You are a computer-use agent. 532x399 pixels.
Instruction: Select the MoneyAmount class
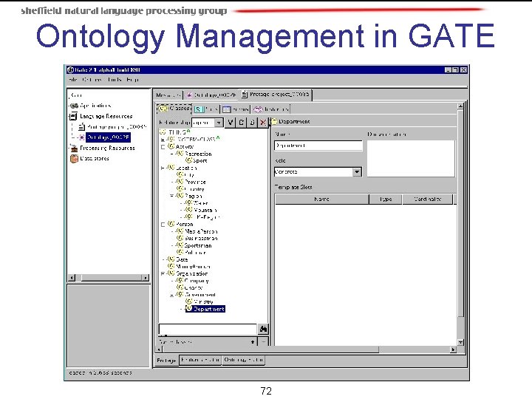pos(193,266)
